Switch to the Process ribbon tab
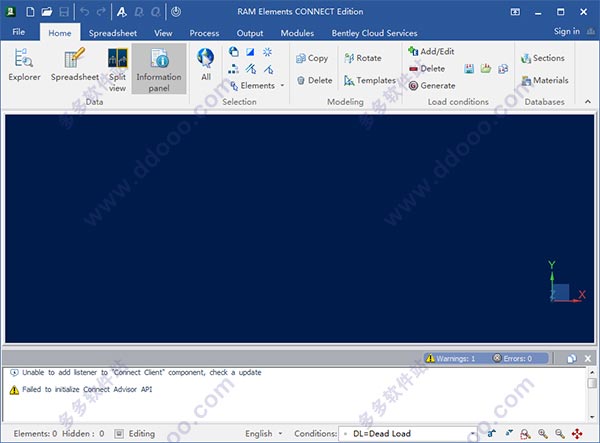The image size is (600, 443). [204, 33]
